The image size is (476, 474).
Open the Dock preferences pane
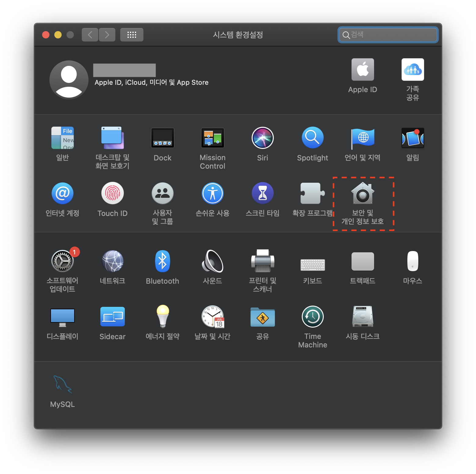coord(163,138)
